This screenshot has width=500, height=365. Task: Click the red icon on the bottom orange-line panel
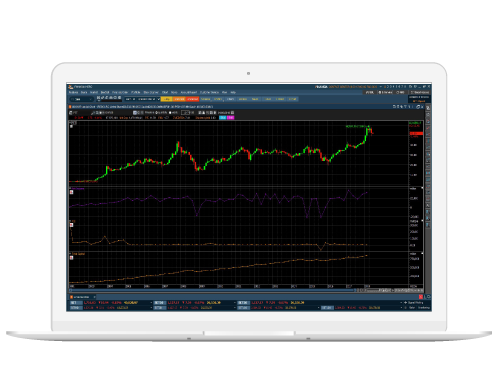click(x=71, y=257)
